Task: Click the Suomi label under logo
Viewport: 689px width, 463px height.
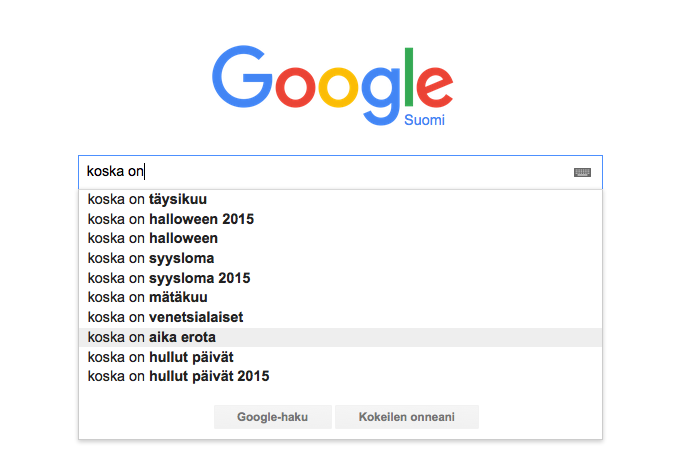Action: 424,120
